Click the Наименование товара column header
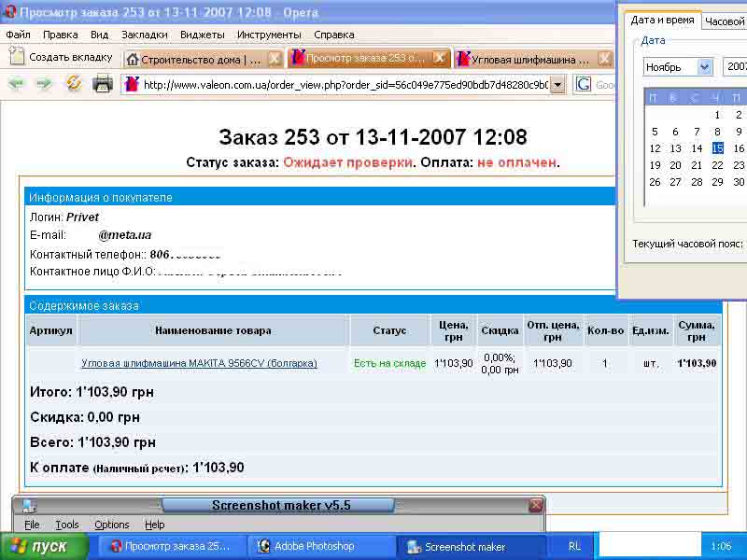Screen dimensions: 747x560 213,330
